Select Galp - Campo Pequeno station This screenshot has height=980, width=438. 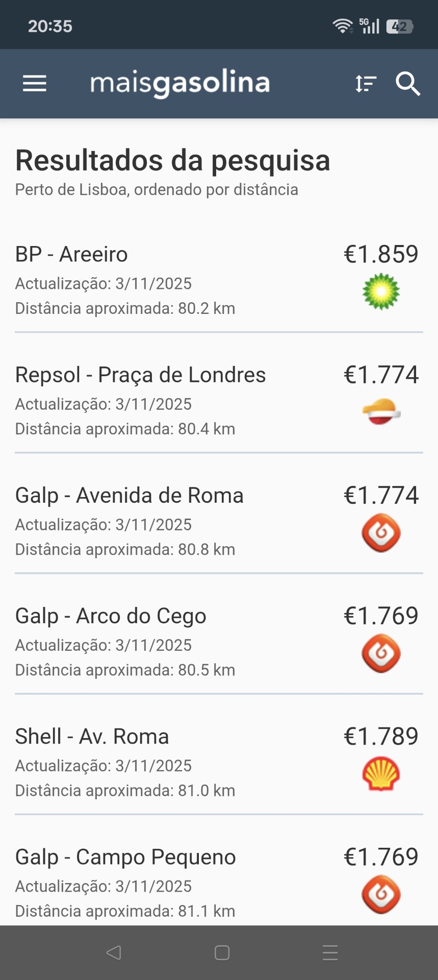click(x=125, y=857)
